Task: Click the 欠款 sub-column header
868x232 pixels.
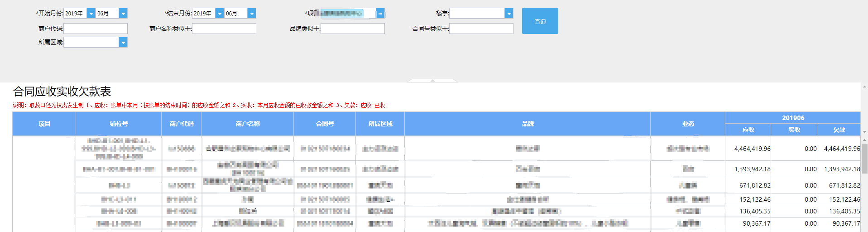Action: point(839,130)
